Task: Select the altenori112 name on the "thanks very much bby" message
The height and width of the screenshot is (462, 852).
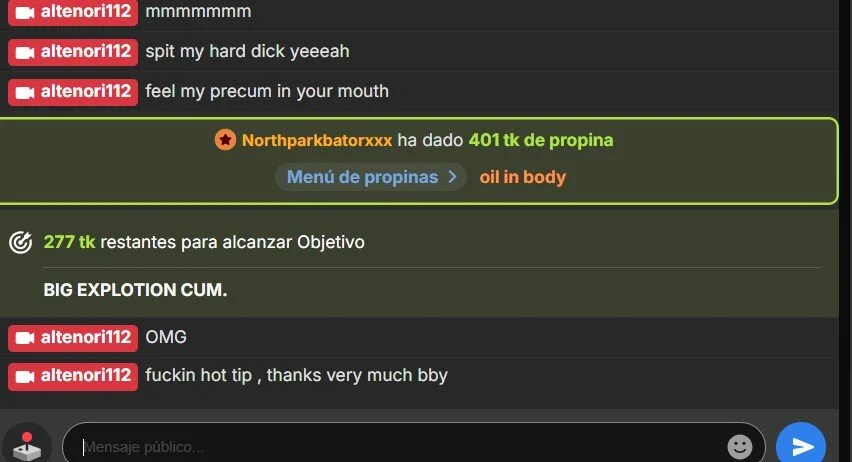Action: point(86,376)
